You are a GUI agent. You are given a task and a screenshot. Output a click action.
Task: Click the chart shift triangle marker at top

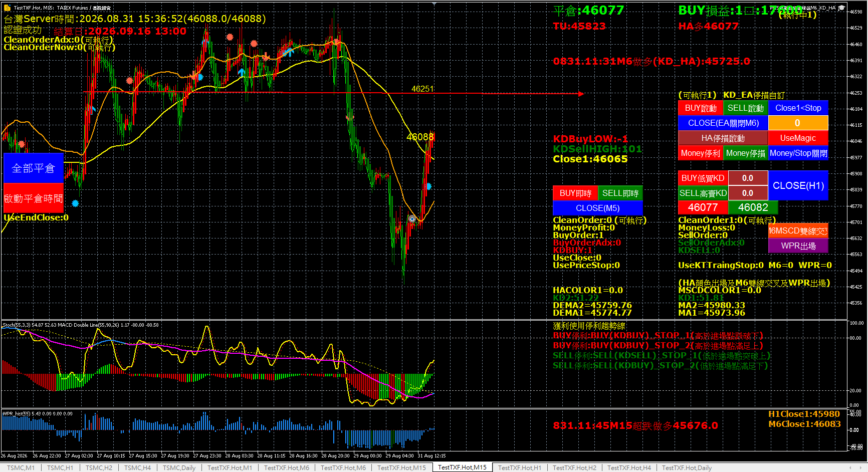(x=434, y=4)
